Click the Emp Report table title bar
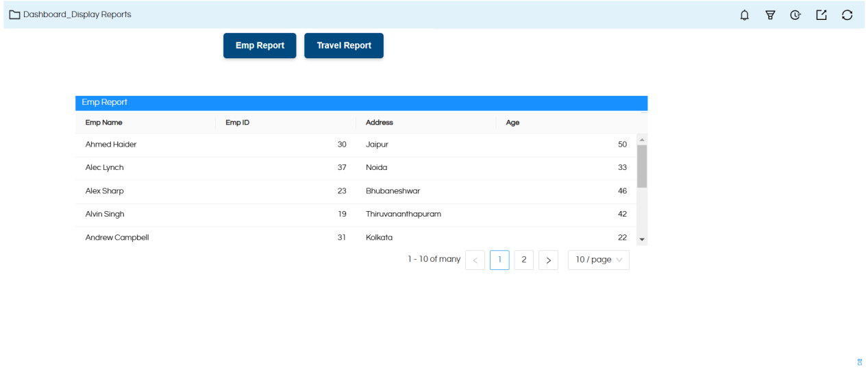The height and width of the screenshot is (368, 868). click(362, 103)
